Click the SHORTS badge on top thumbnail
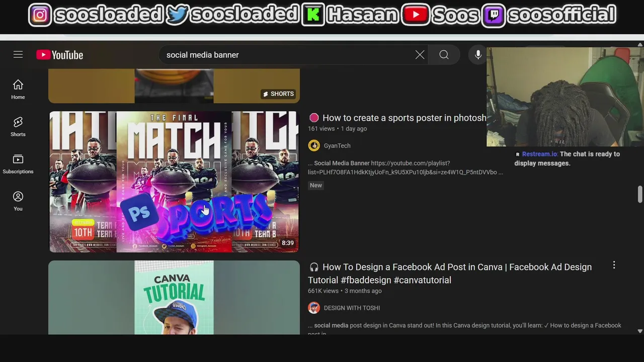 pos(278,94)
